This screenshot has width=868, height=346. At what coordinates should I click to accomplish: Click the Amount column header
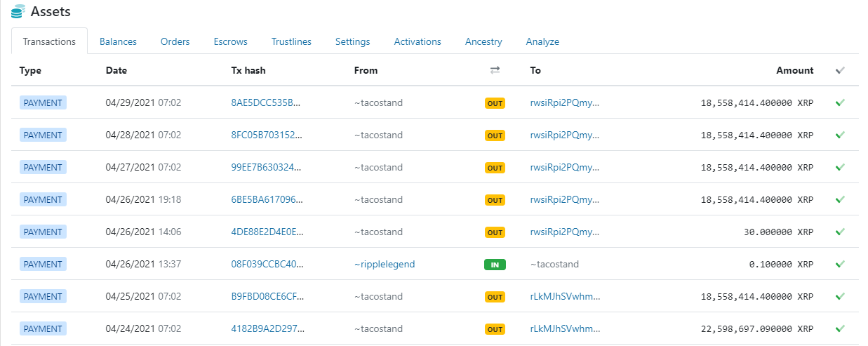pos(795,70)
